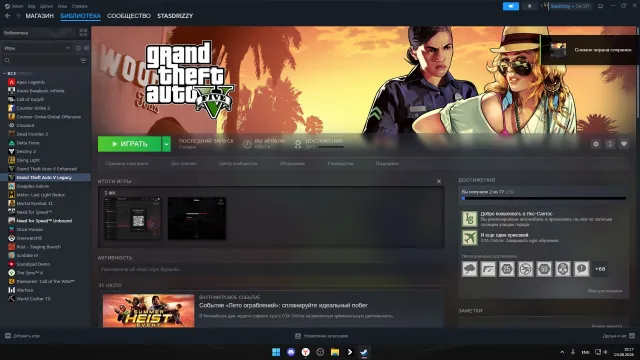Open the community hub link

coord(238,163)
